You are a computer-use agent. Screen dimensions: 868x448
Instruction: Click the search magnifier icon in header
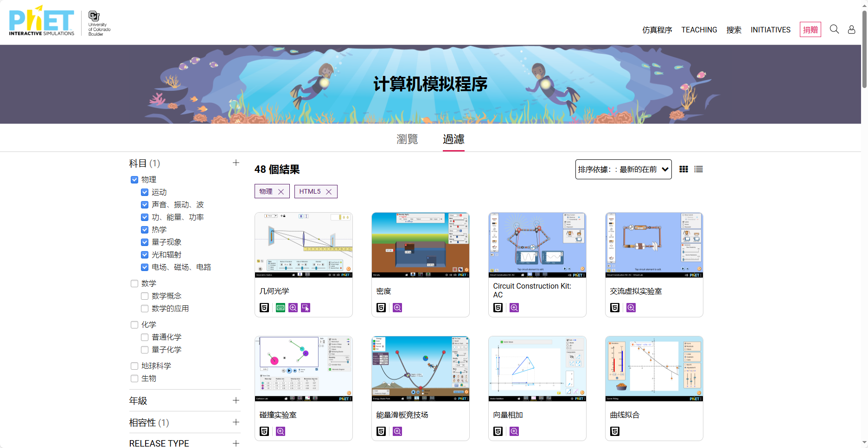coord(834,29)
